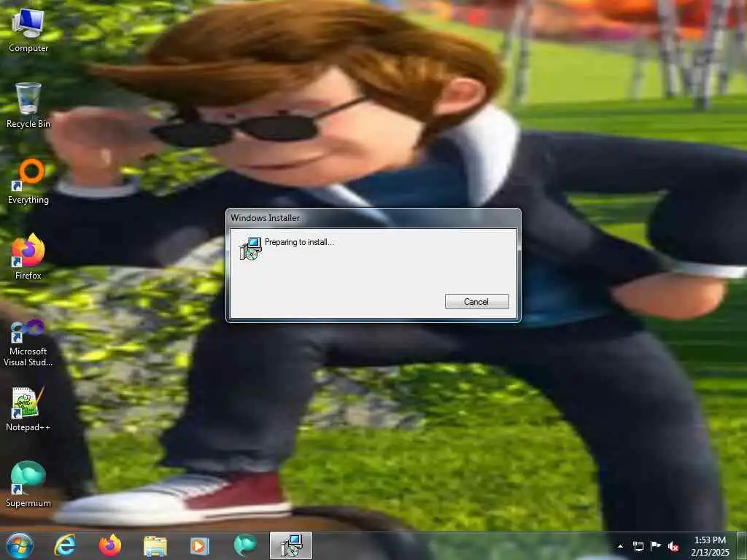Viewport: 747px width, 560px height.
Task: Click the Windows Installer dialog title bar
Action: [373, 217]
